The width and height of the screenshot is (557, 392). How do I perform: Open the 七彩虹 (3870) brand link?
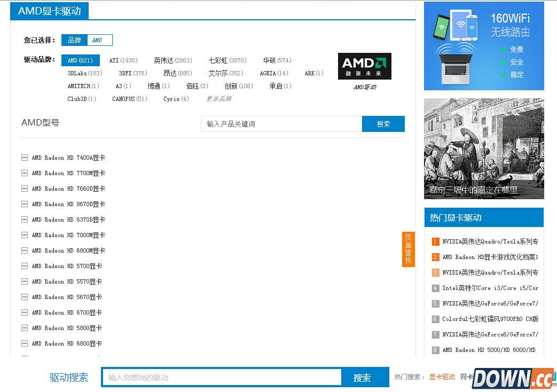click(x=227, y=60)
